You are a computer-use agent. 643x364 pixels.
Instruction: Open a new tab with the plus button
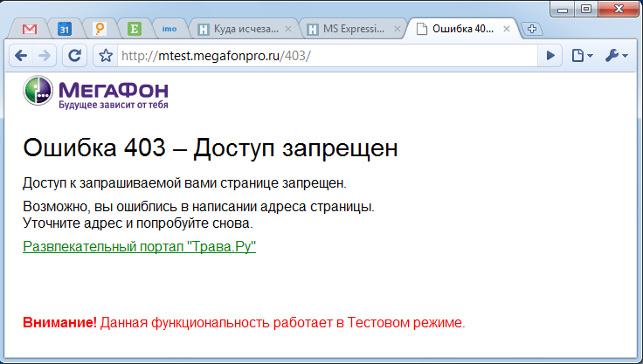tap(532, 29)
